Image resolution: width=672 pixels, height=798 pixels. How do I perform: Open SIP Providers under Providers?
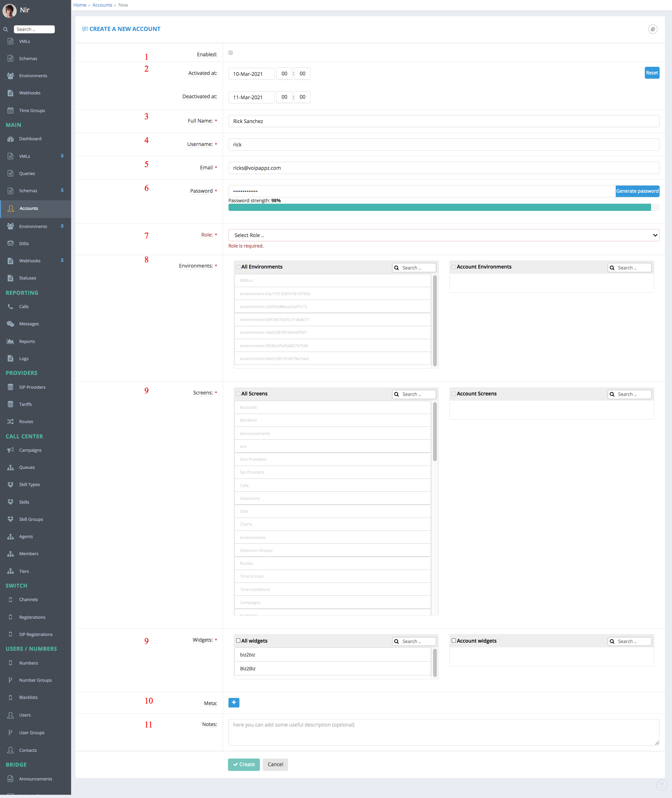[32, 387]
